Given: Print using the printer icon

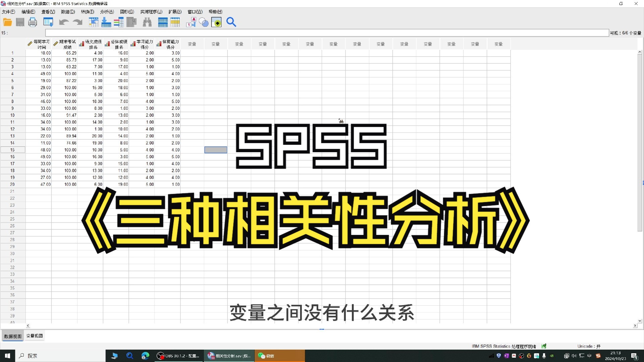Looking at the screenshot, I should (x=33, y=22).
